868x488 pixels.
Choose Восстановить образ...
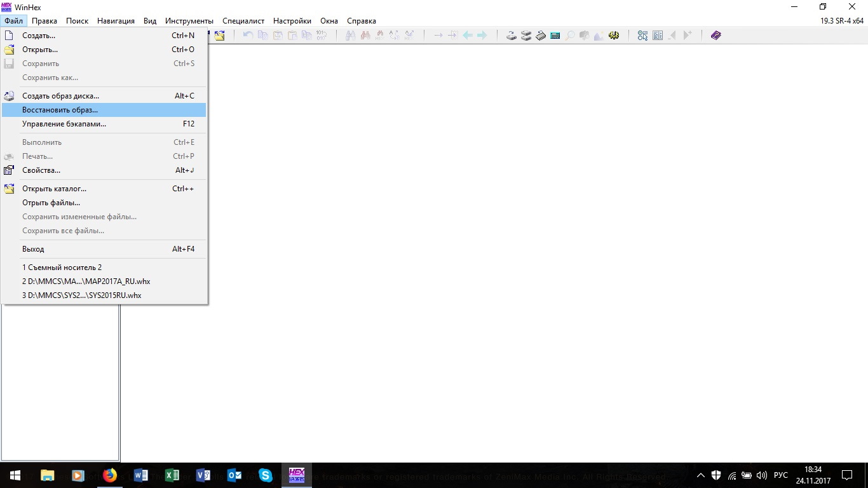[x=104, y=110]
